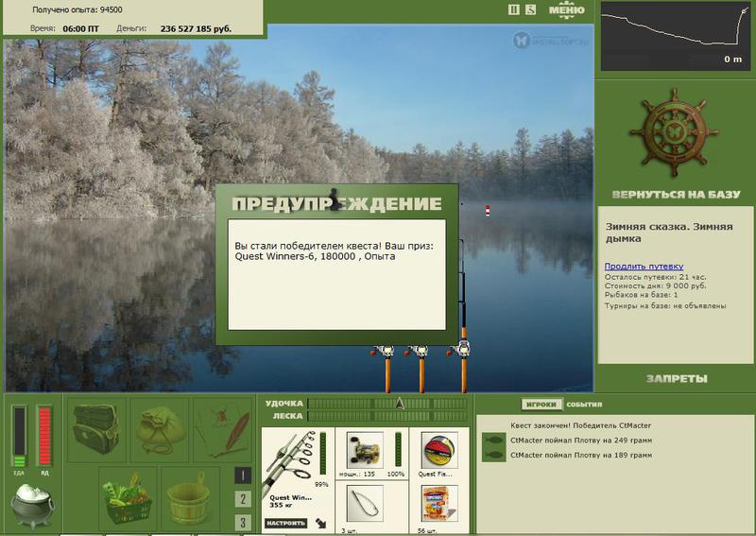The height and width of the screenshot is (536, 756).
Task: Click 'Осталось путевки: 21 час.' text
Action: pos(655,277)
